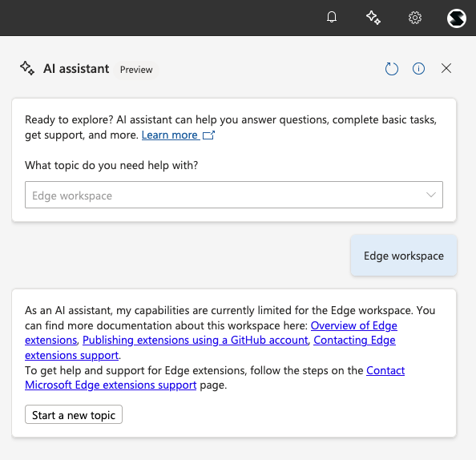Close the AI assistant panel

(446, 68)
